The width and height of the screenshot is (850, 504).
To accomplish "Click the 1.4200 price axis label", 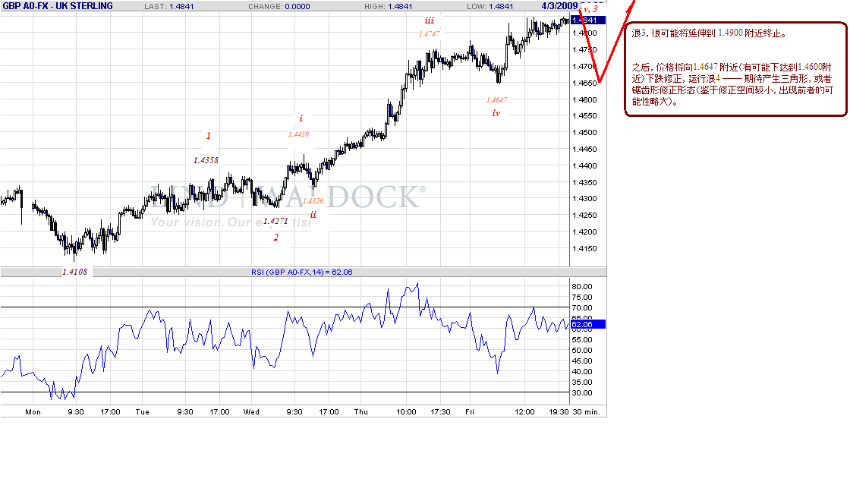I will point(584,232).
